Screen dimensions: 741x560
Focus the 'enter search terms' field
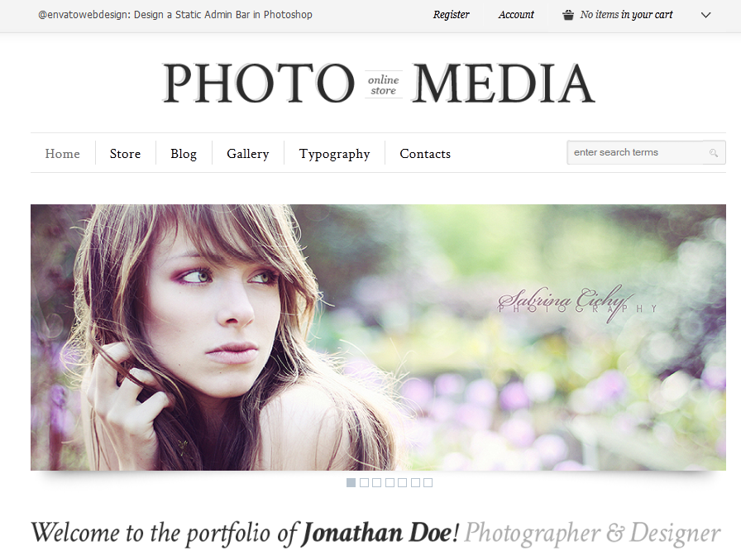point(636,153)
